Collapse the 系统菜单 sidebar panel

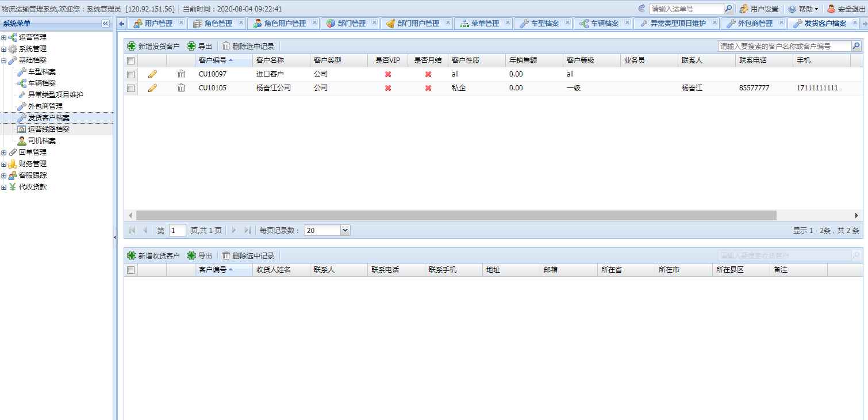click(x=105, y=24)
